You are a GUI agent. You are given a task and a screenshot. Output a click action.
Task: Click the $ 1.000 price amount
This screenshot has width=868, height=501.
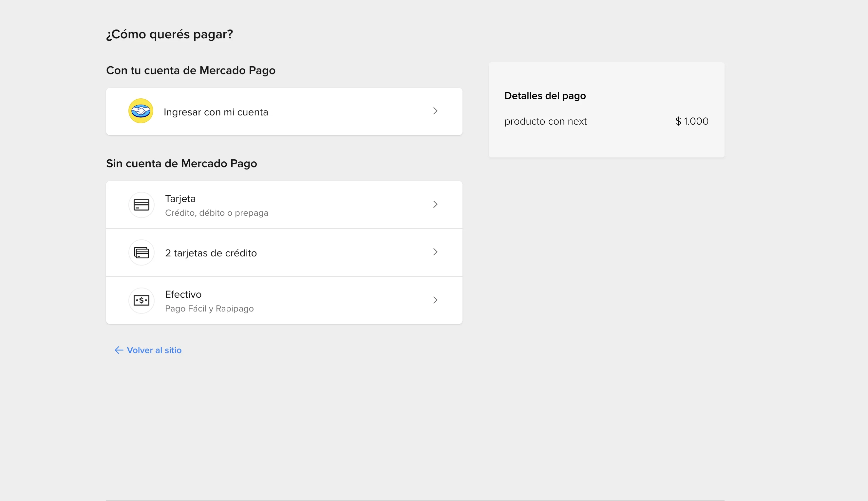point(692,121)
